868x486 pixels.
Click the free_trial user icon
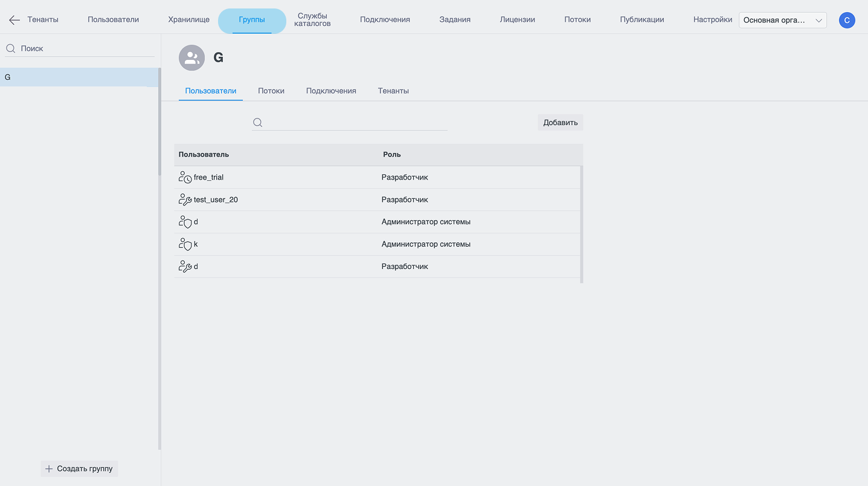[185, 177]
